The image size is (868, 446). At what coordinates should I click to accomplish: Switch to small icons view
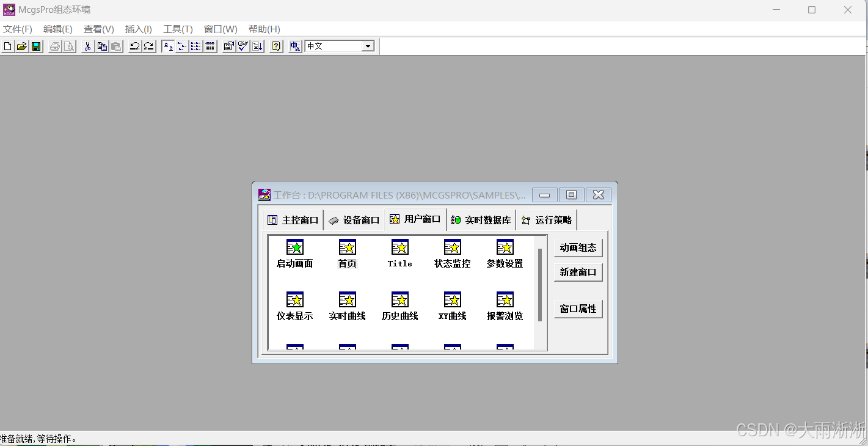[182, 46]
